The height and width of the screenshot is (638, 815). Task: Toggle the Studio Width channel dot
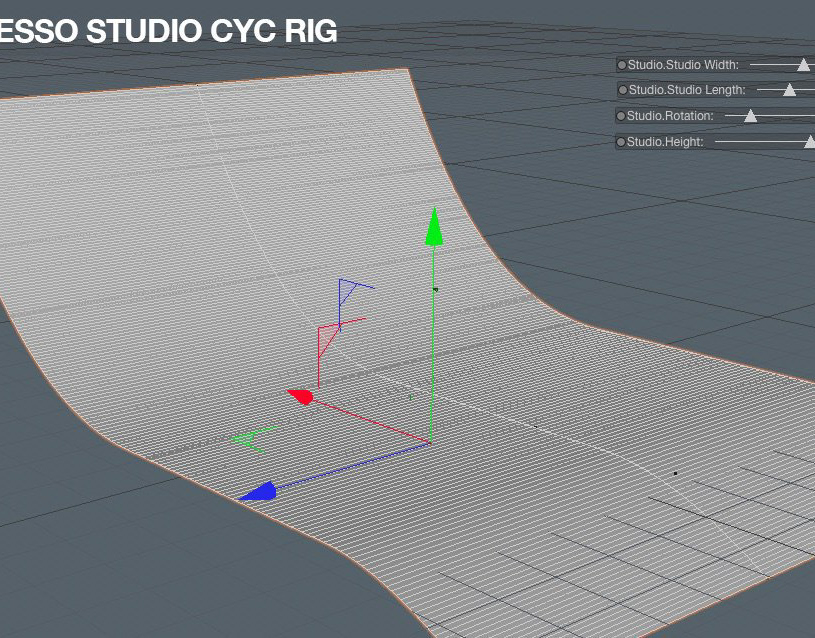(622, 65)
